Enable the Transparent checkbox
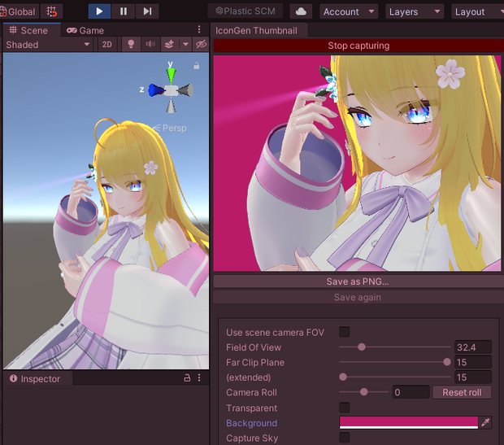 pos(344,408)
